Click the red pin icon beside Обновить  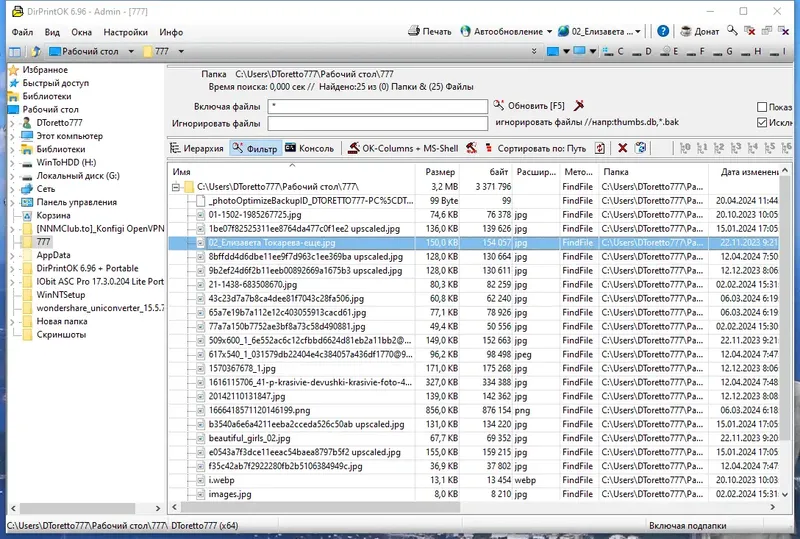click(579, 106)
